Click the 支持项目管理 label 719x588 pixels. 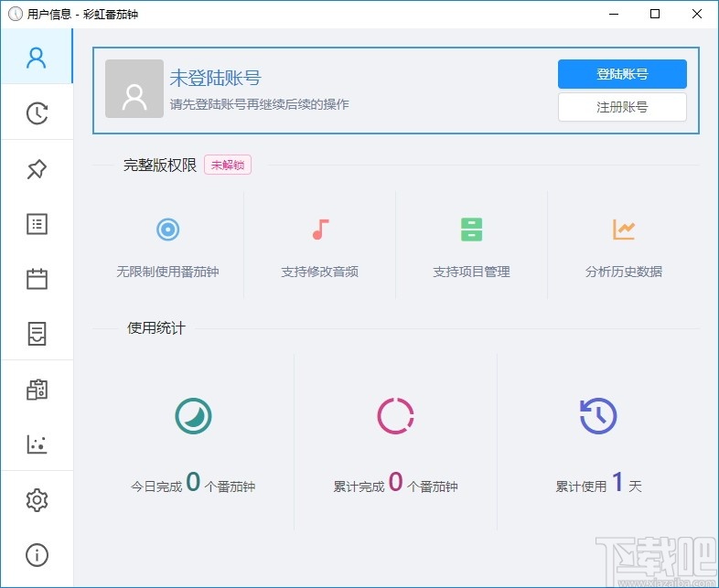point(471,272)
